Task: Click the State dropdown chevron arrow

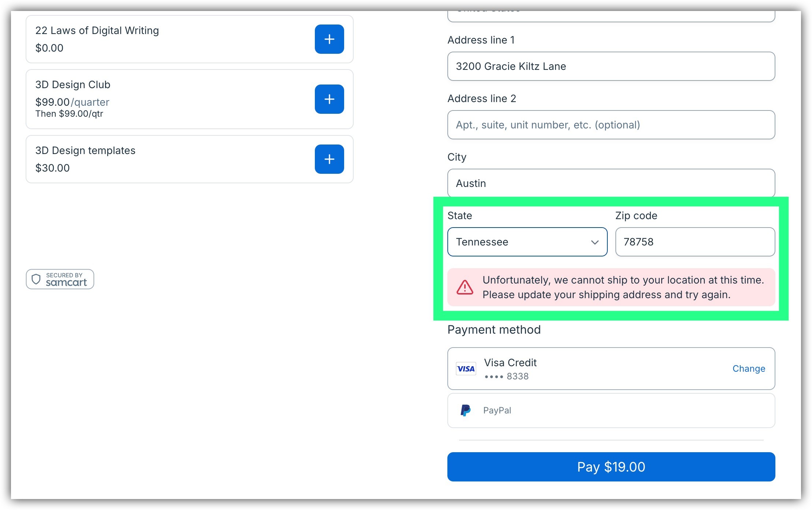Action: click(x=595, y=242)
